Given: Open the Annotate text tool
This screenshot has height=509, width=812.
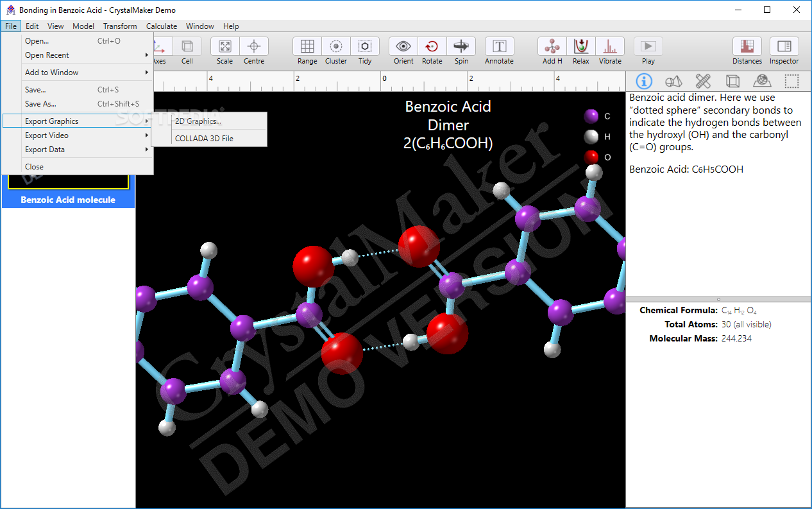Looking at the screenshot, I should (x=499, y=46).
